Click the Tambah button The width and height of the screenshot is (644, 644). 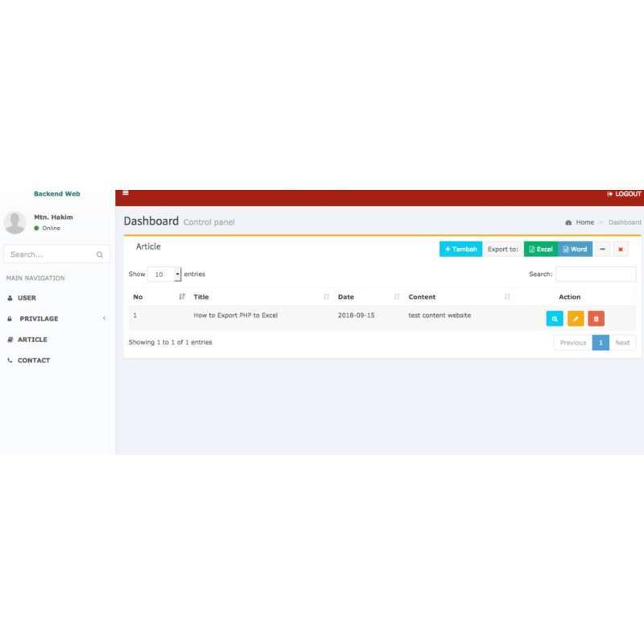[x=459, y=249]
